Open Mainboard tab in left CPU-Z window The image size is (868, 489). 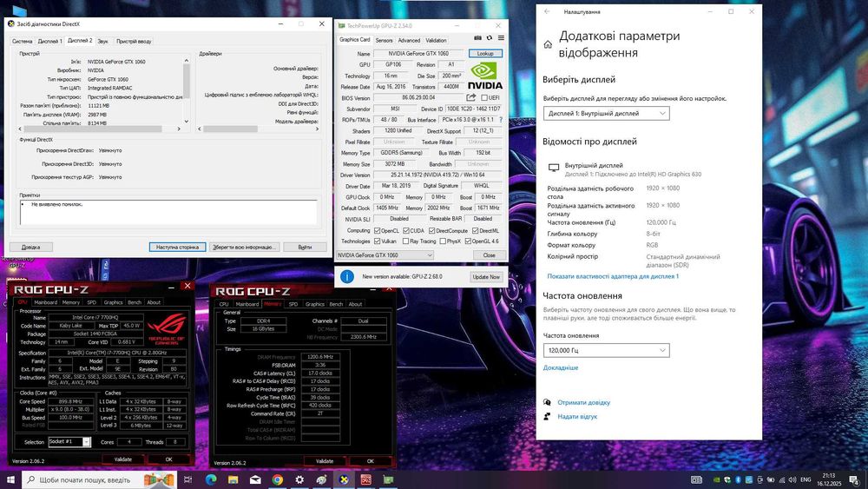(x=45, y=302)
